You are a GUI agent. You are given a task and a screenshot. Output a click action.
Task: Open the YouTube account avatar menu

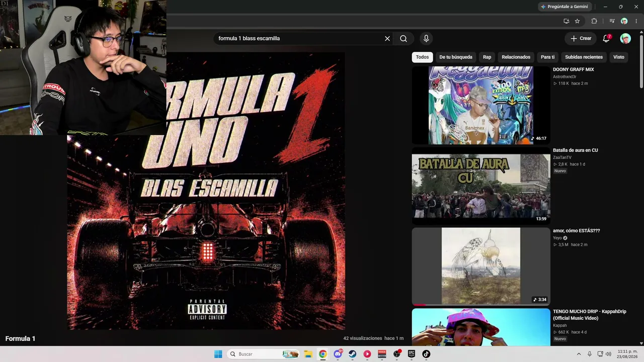(x=625, y=38)
